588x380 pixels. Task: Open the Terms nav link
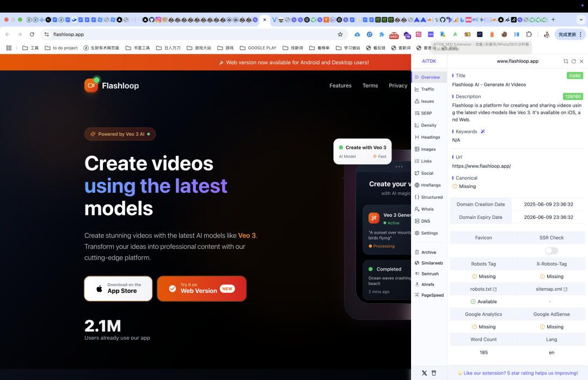(370, 85)
